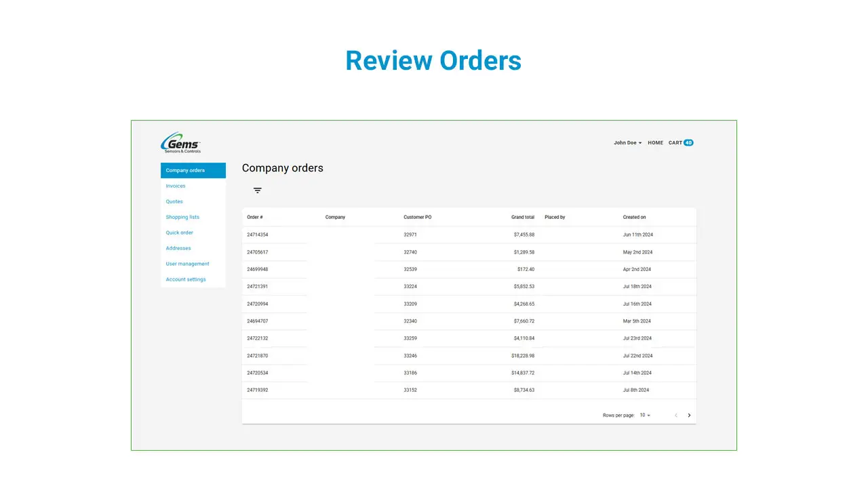Screen dimensions: 868x488
Task: Click customer PO 33246
Action: (x=410, y=356)
